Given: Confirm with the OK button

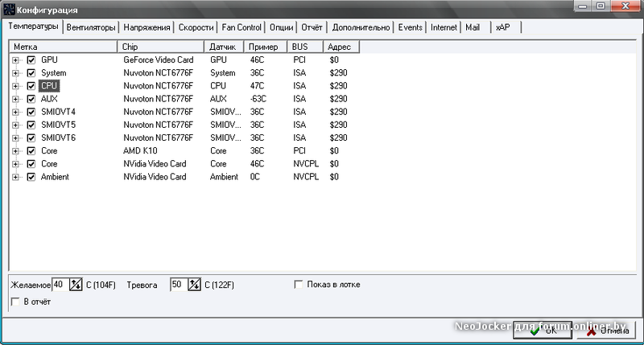Looking at the screenshot, I should [542, 331].
